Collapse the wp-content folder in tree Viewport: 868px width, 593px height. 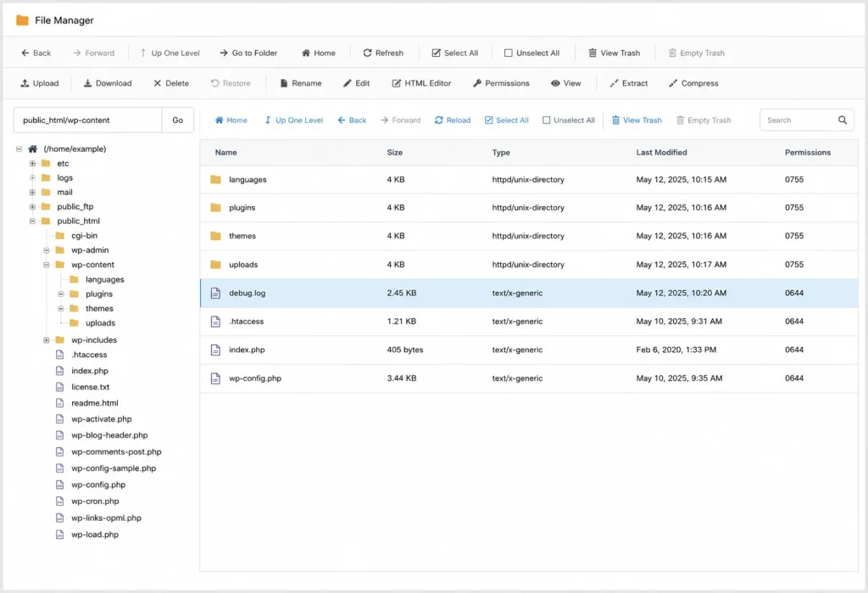click(47, 265)
